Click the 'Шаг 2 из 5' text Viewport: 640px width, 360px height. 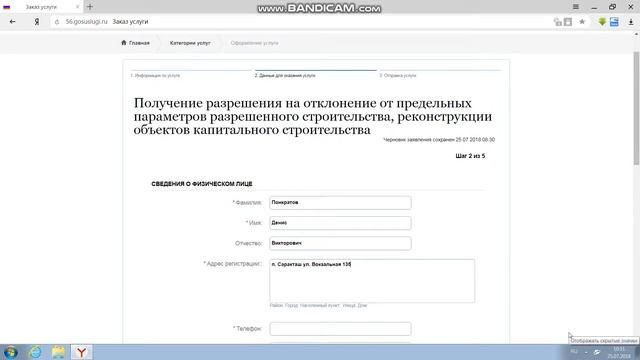pos(470,156)
